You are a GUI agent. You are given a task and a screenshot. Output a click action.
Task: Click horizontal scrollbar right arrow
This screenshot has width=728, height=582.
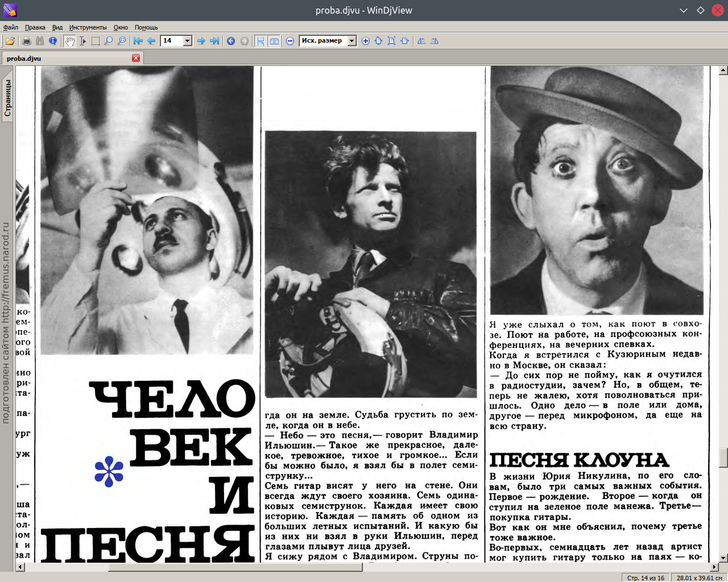click(714, 567)
